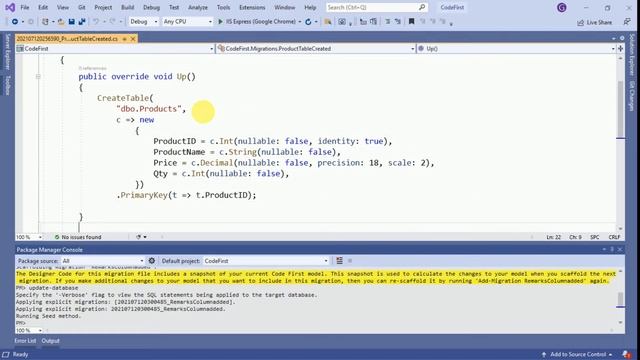
Task: Open the CodeFirst project scope dropdown
Action: [115, 49]
